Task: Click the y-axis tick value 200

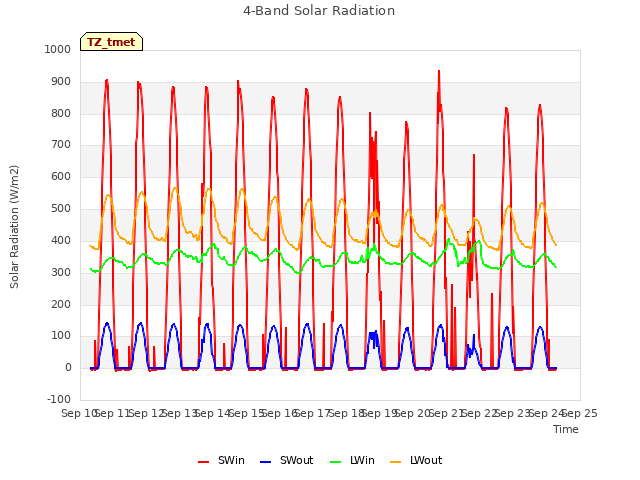Action: tap(61, 304)
